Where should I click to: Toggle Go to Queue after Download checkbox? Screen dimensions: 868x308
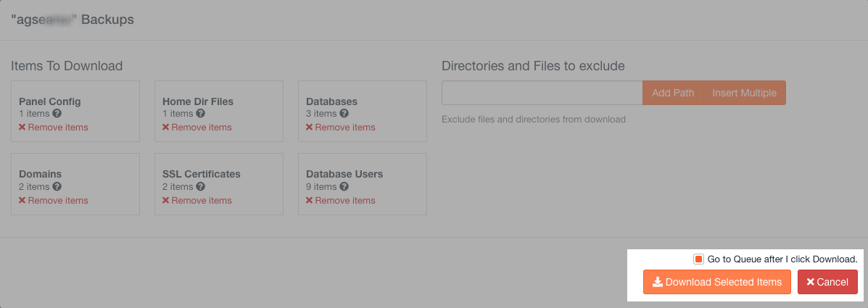(698, 259)
